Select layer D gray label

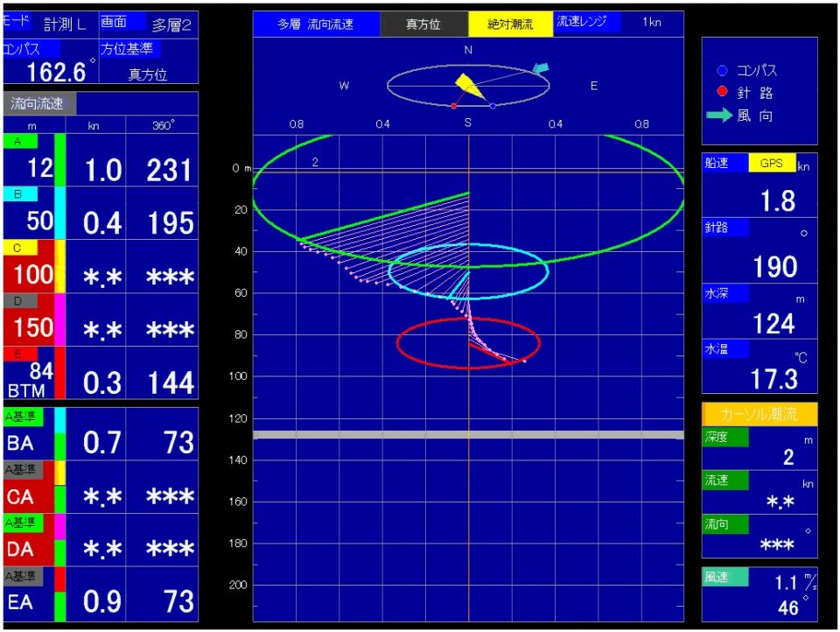[20, 301]
